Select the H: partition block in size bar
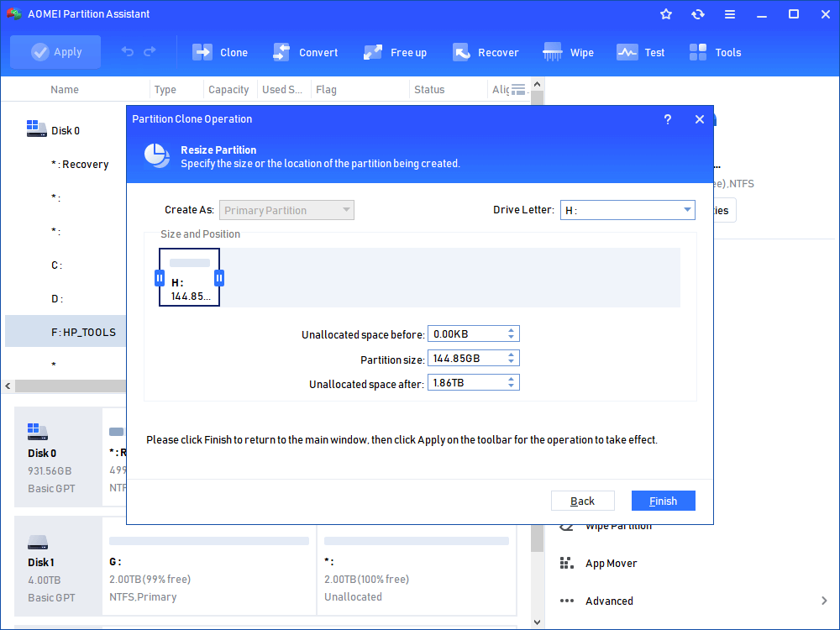840x630 pixels. pos(189,277)
